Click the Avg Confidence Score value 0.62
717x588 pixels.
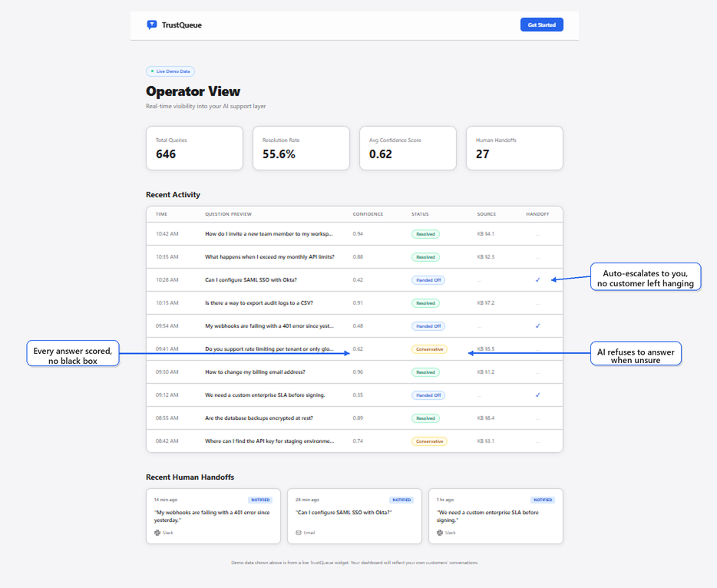coord(381,154)
